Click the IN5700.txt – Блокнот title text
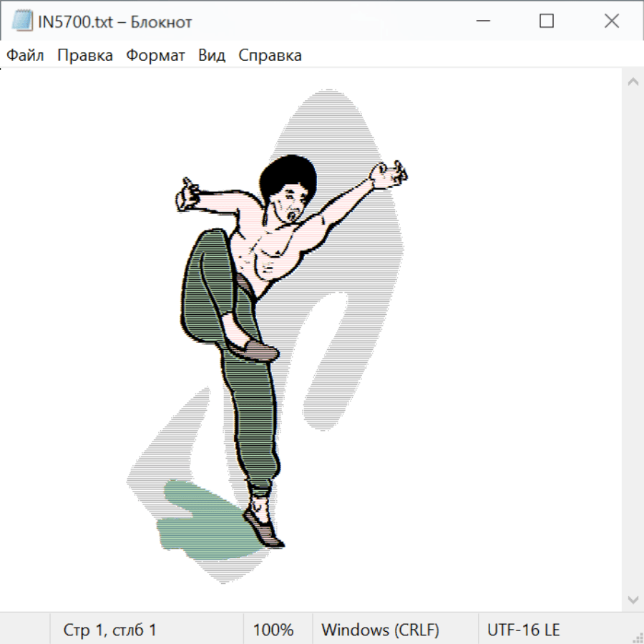The width and height of the screenshot is (644, 644). tap(115, 22)
